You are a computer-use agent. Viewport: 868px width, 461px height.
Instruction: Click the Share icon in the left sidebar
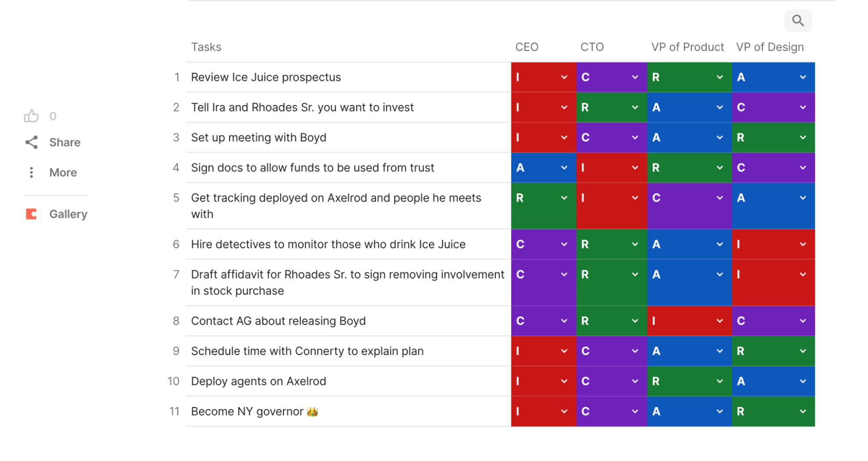(32, 142)
